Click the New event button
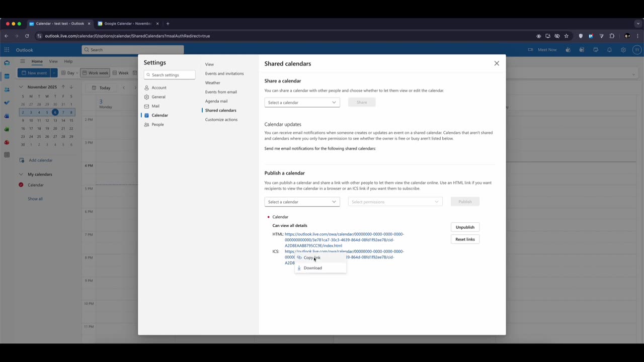644x362 pixels. (34, 73)
